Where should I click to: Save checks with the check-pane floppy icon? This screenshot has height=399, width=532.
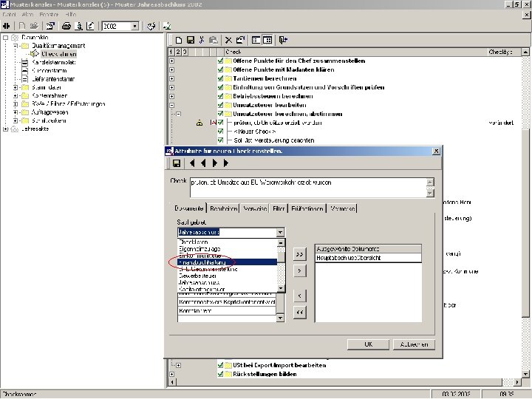[x=191, y=40]
